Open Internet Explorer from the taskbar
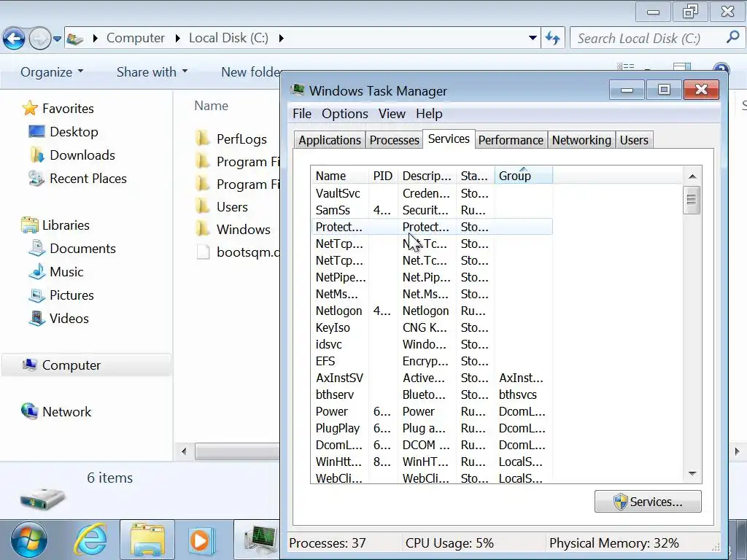 pos(90,540)
